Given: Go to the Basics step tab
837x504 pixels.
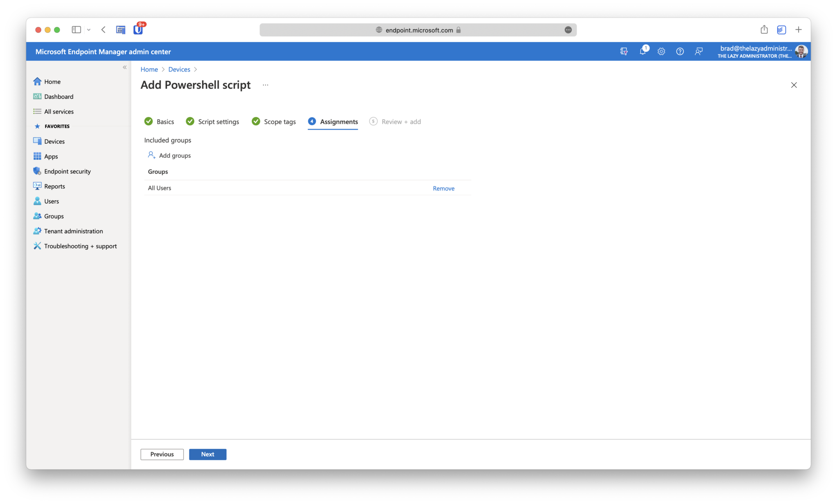Looking at the screenshot, I should coord(159,121).
